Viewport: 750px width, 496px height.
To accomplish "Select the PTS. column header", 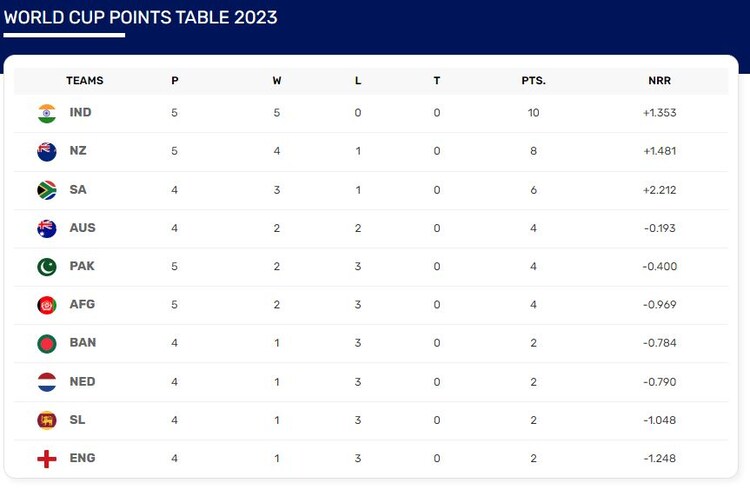I will point(533,81).
